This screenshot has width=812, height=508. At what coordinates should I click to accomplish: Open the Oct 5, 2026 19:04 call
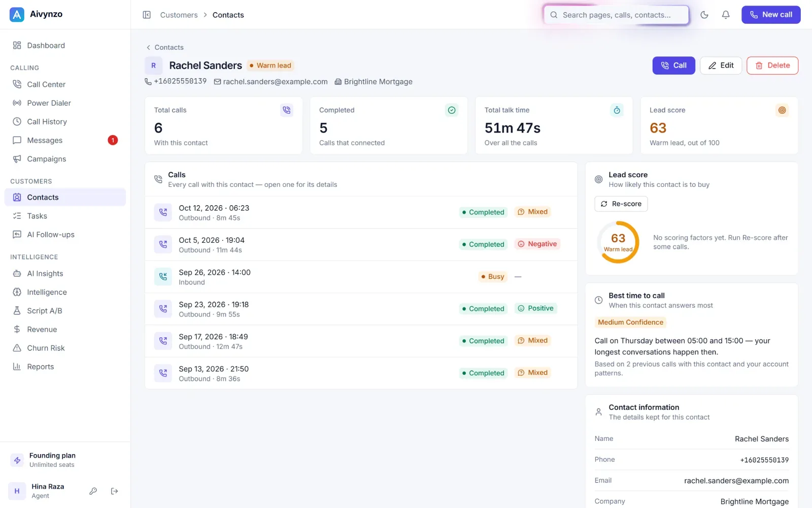(361, 244)
